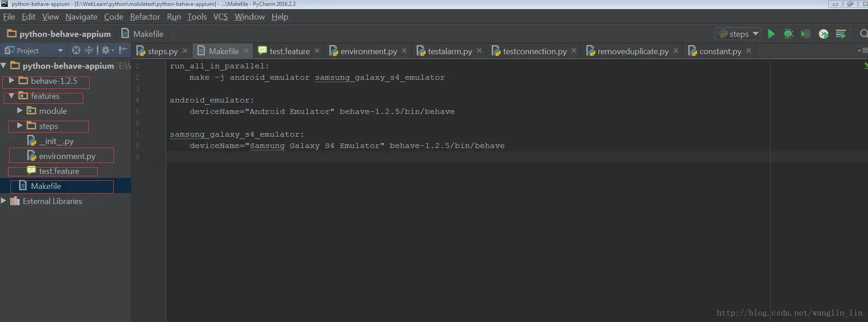The image size is (868, 322).
Task: Show hidden tabs list icon
Action: pyautogui.click(x=863, y=51)
